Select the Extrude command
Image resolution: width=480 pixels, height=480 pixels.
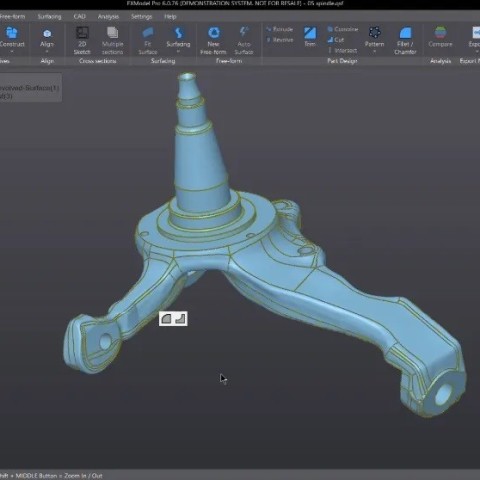pos(279,29)
